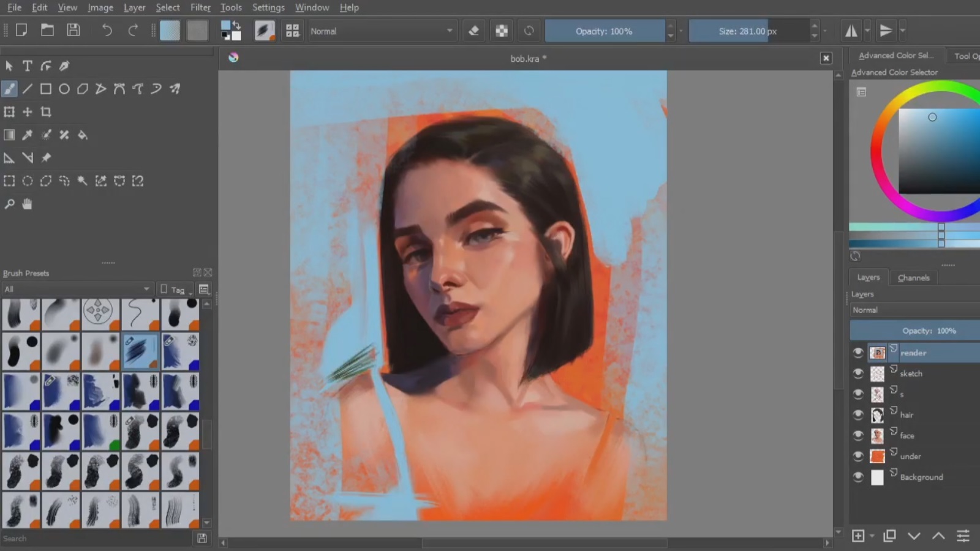Adjust the layer Opacity slider
The width and height of the screenshot is (980, 551).
click(x=915, y=331)
